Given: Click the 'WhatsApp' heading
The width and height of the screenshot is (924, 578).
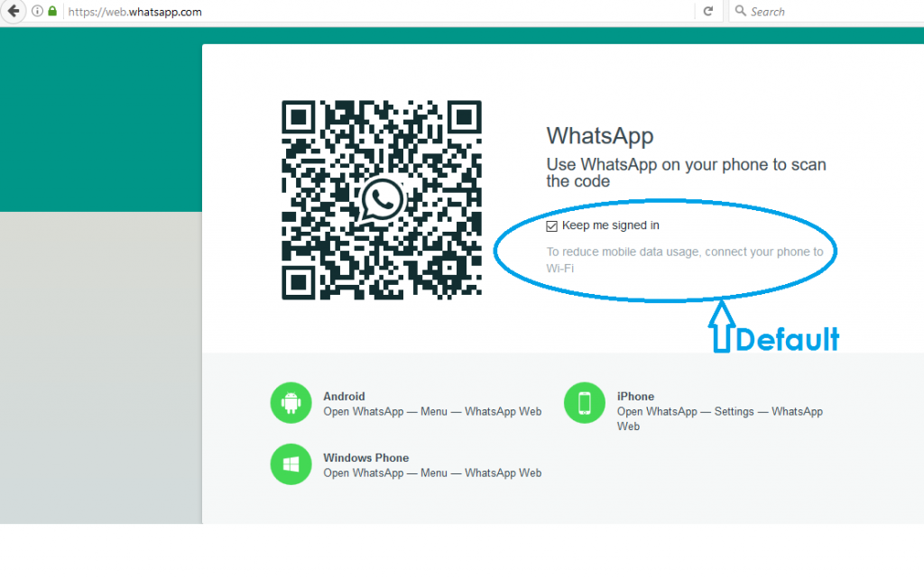Looking at the screenshot, I should click(x=600, y=136).
